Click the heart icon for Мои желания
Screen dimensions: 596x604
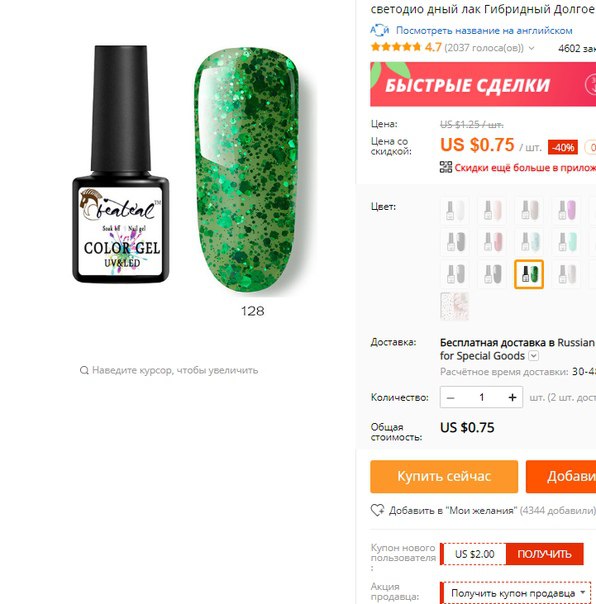(377, 510)
